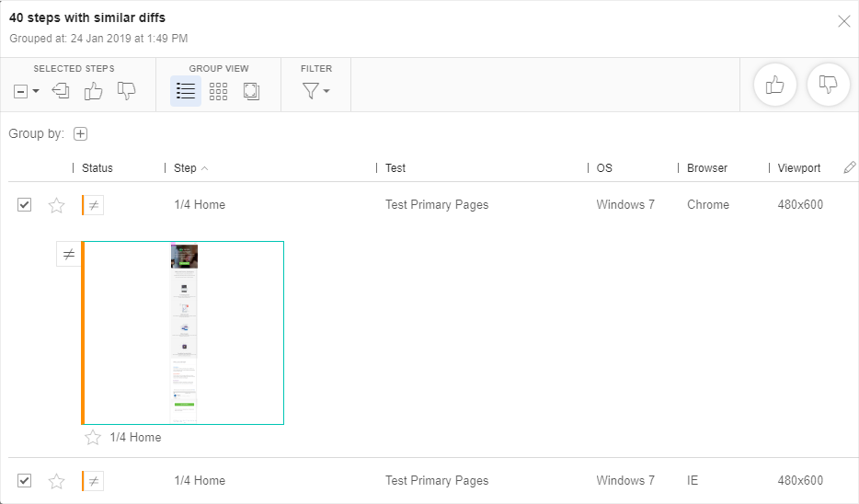Click the large circular thumbs down button
This screenshot has width=859, height=504.
tap(828, 86)
